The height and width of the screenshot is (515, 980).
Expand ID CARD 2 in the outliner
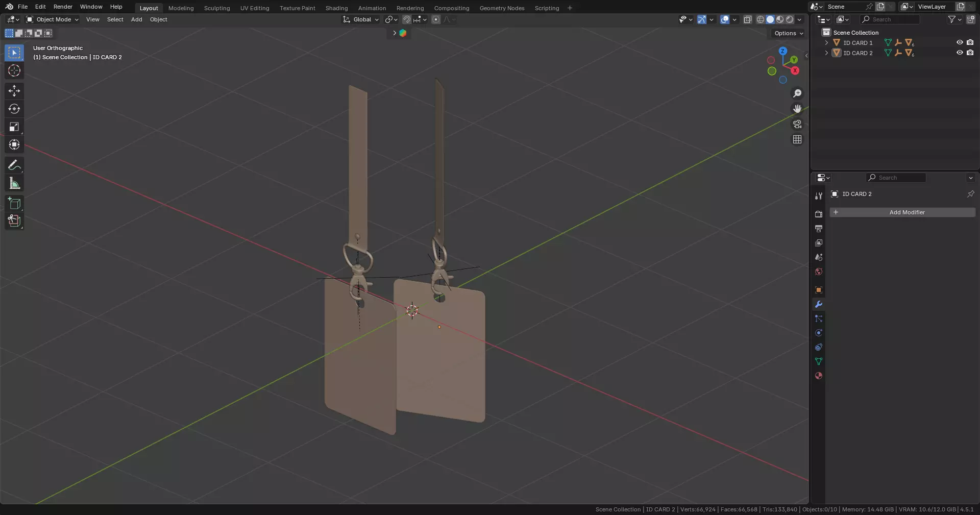coord(826,53)
